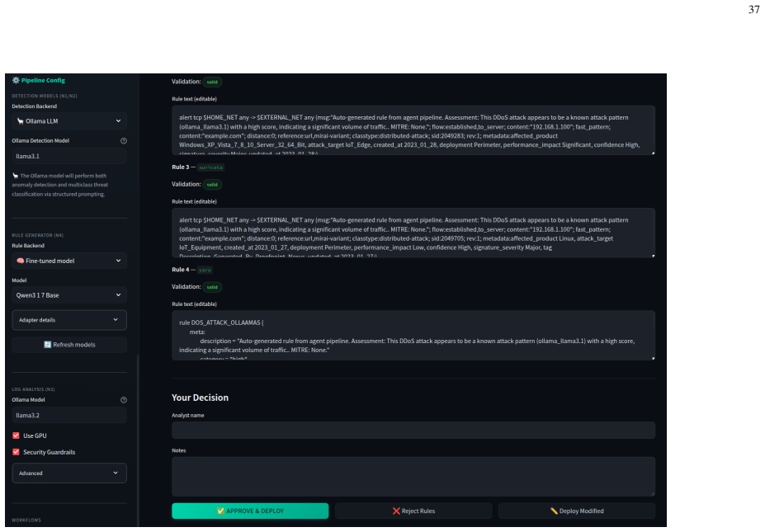The height and width of the screenshot is (532, 765).
Task: Click the Rule 4 label
Action: point(180,269)
